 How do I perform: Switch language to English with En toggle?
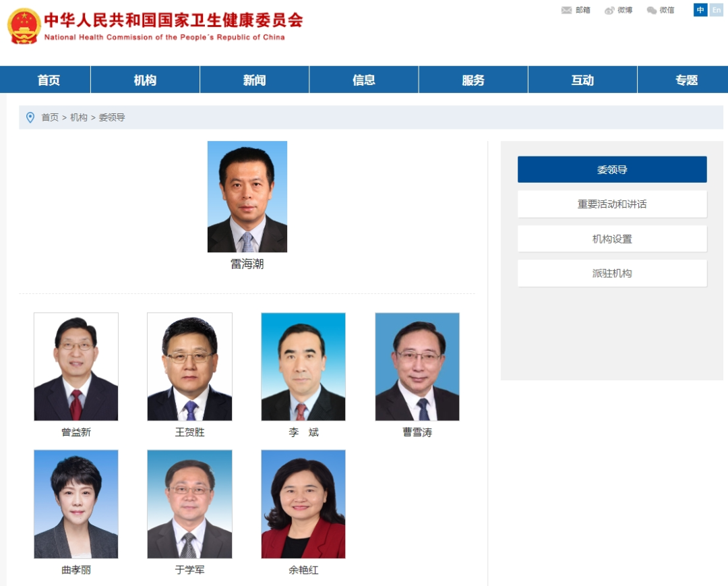(717, 10)
